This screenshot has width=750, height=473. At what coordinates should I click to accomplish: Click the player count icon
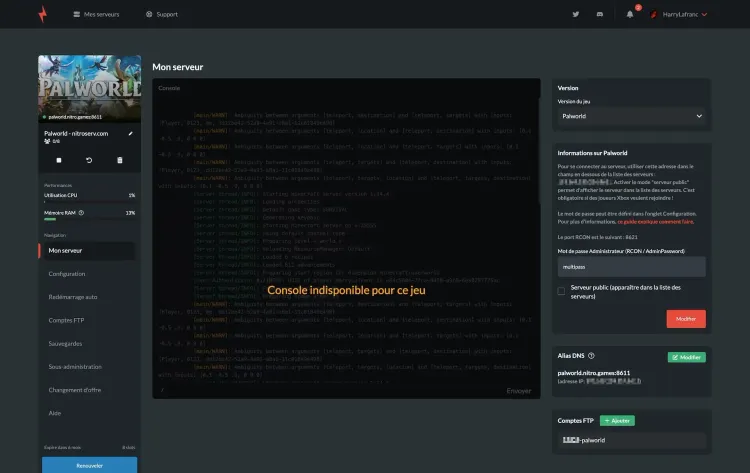(x=47, y=142)
